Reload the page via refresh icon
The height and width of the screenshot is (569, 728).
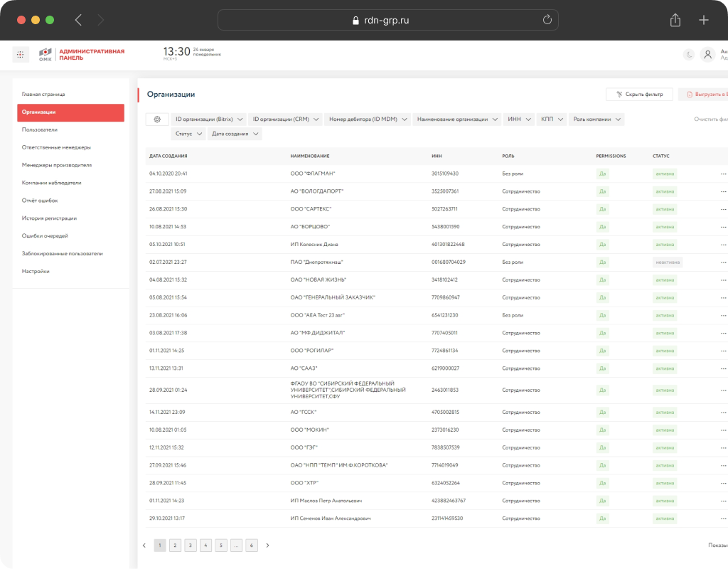pos(547,20)
